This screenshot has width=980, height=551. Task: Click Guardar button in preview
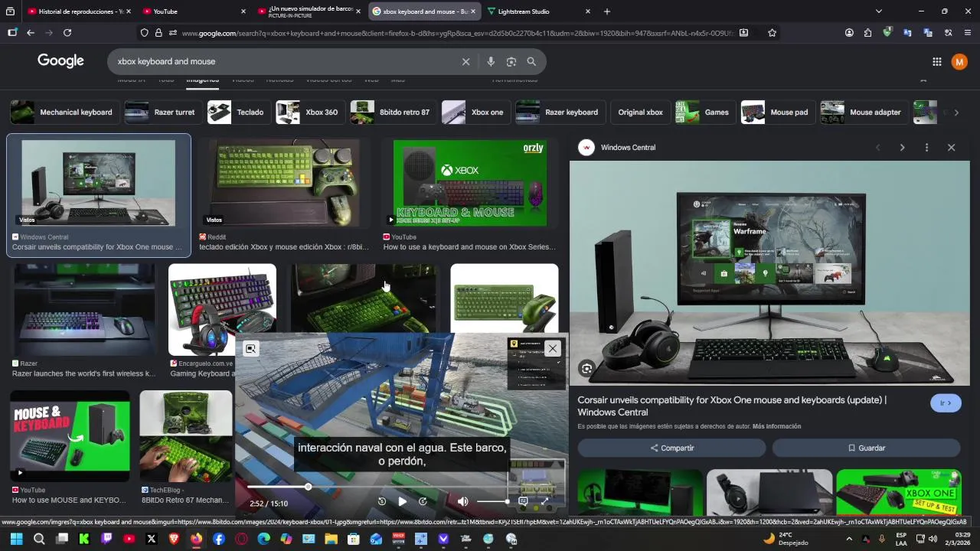pos(866,448)
